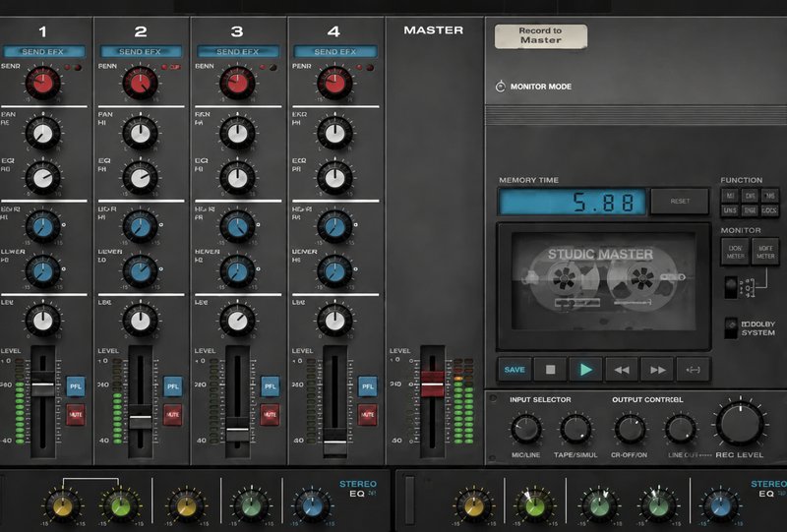Click the channel 4 level fader handle
Viewport: 787px width, 532px height.
click(x=334, y=443)
